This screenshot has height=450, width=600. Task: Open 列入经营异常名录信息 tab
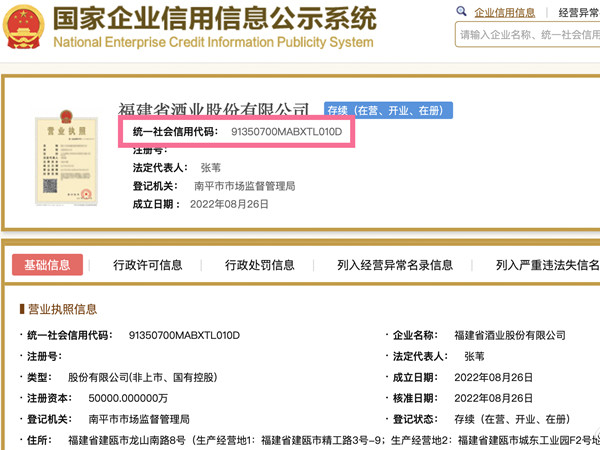click(x=395, y=265)
